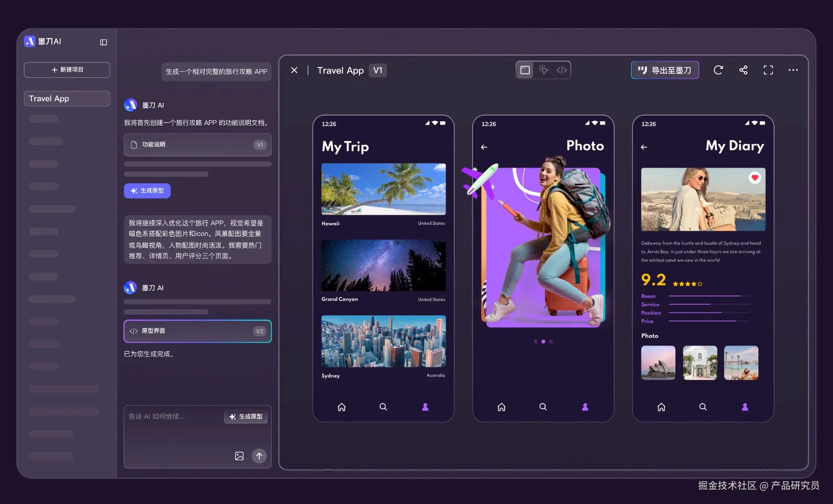Click the blue 生成原型 button
Screen dimensions: 833x504
pos(147,191)
